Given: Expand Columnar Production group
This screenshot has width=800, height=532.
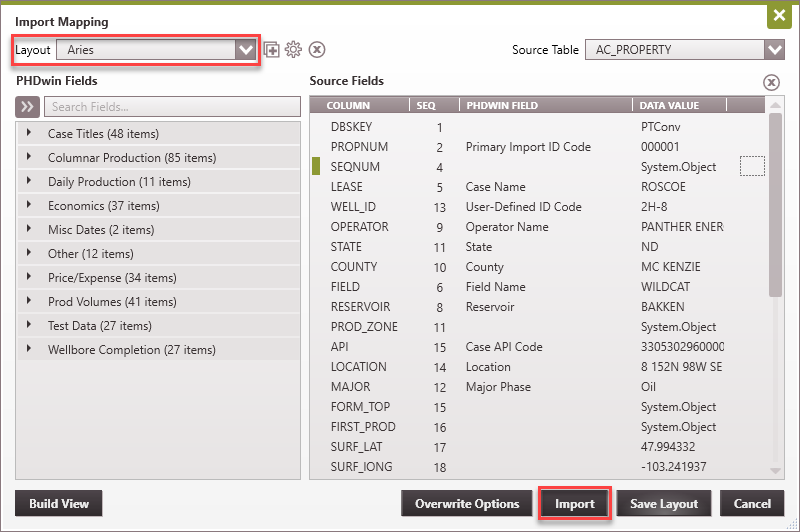Looking at the screenshot, I should [29, 157].
